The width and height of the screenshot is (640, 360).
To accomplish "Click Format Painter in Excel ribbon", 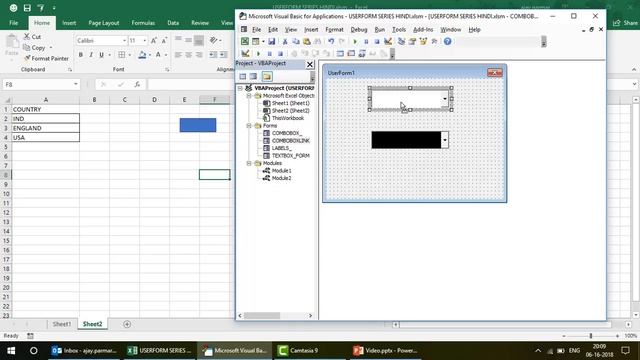I will (x=46, y=58).
